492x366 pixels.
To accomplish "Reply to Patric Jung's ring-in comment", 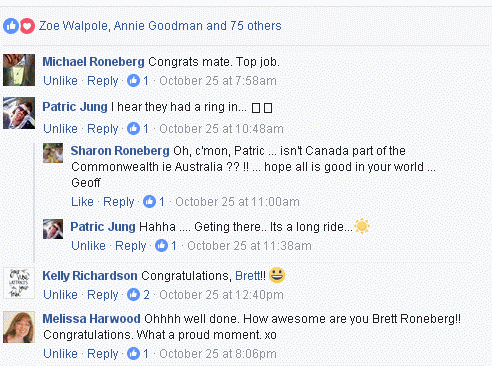I will [x=103, y=129].
